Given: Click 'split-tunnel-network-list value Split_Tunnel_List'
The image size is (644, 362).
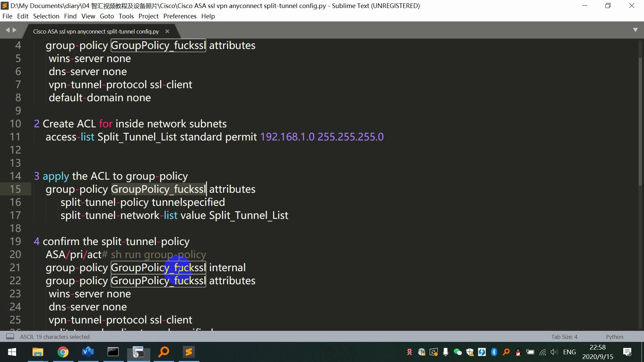Looking at the screenshot, I should pyautogui.click(x=174, y=215).
